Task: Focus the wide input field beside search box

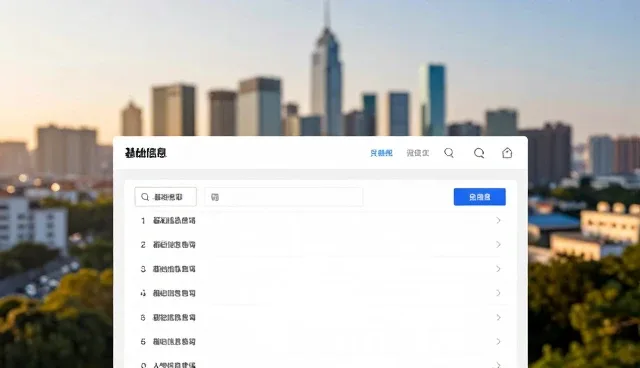Action: tap(283, 197)
